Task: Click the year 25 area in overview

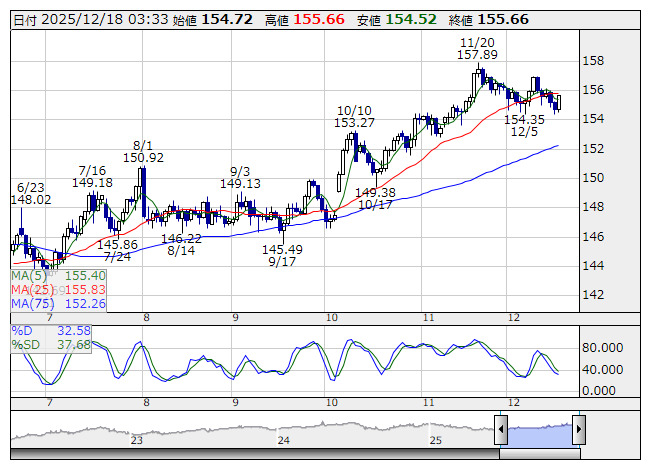Action: coord(435,439)
